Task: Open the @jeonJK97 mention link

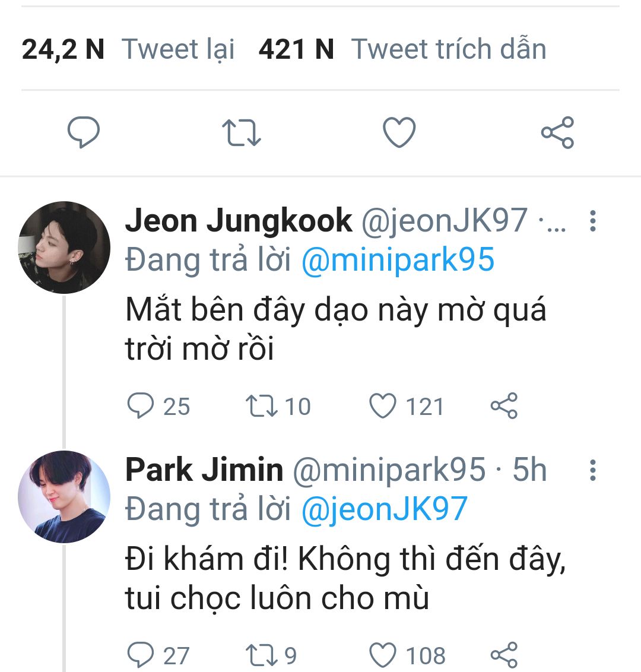Action: (385, 510)
